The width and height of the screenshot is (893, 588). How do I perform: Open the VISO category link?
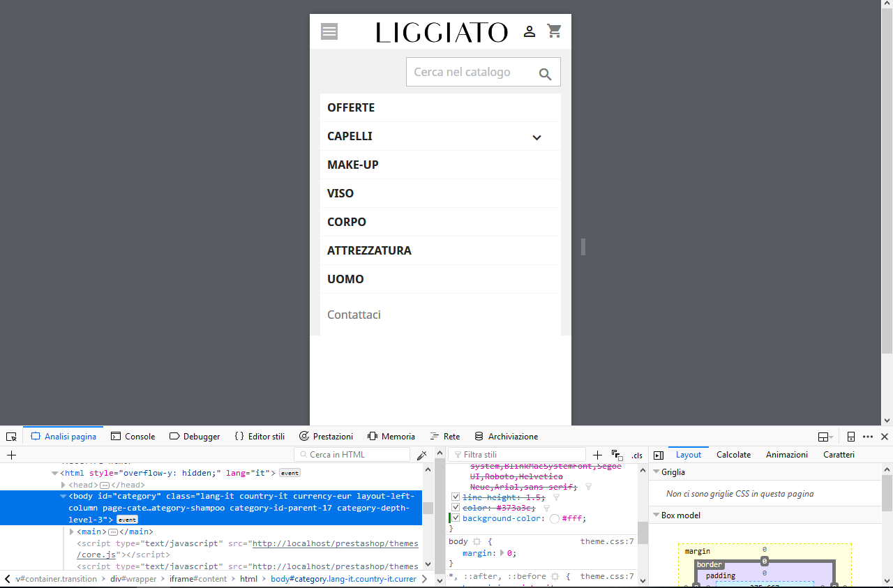[340, 193]
